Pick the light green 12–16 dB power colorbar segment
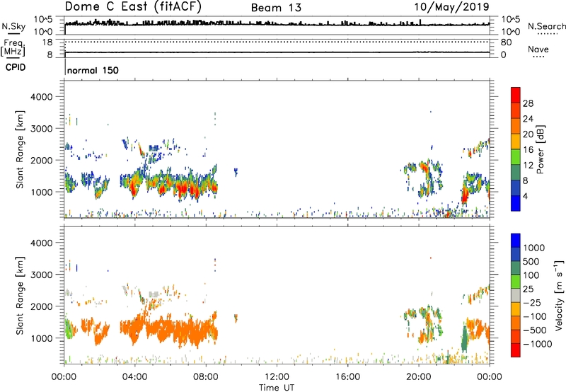Screen dimensions: 566x392 click(516, 157)
